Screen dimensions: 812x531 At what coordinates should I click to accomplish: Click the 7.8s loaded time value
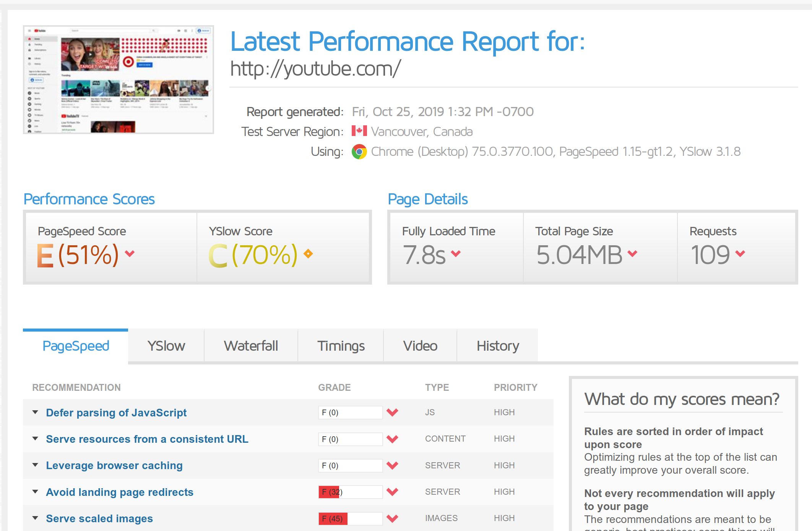click(x=424, y=255)
